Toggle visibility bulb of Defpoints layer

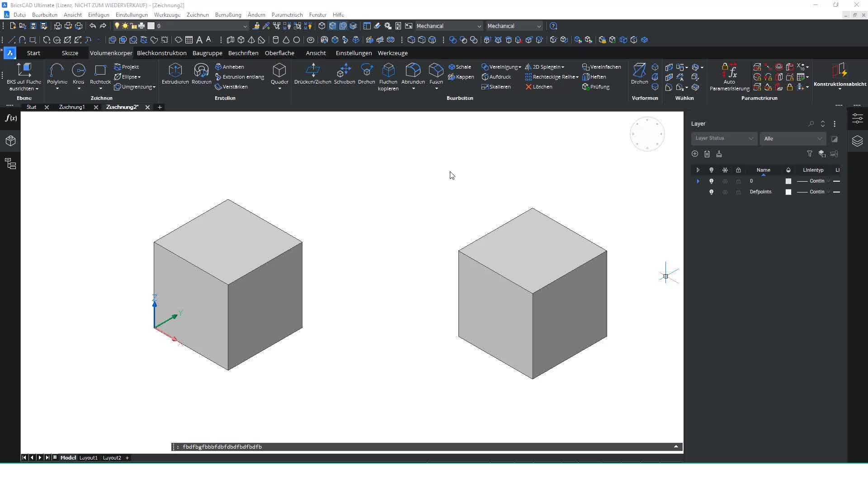pos(711,192)
